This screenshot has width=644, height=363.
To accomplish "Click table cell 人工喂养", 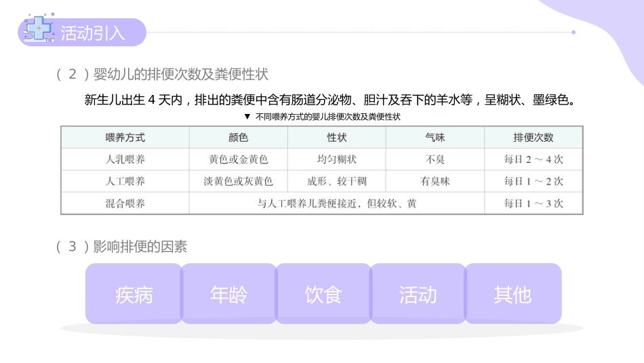I will pos(125,181).
